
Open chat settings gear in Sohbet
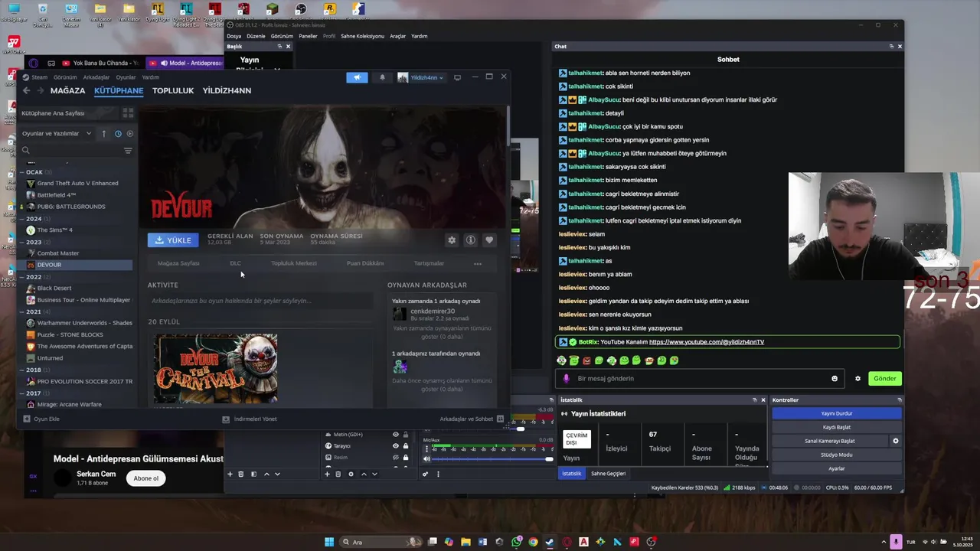[x=857, y=378]
